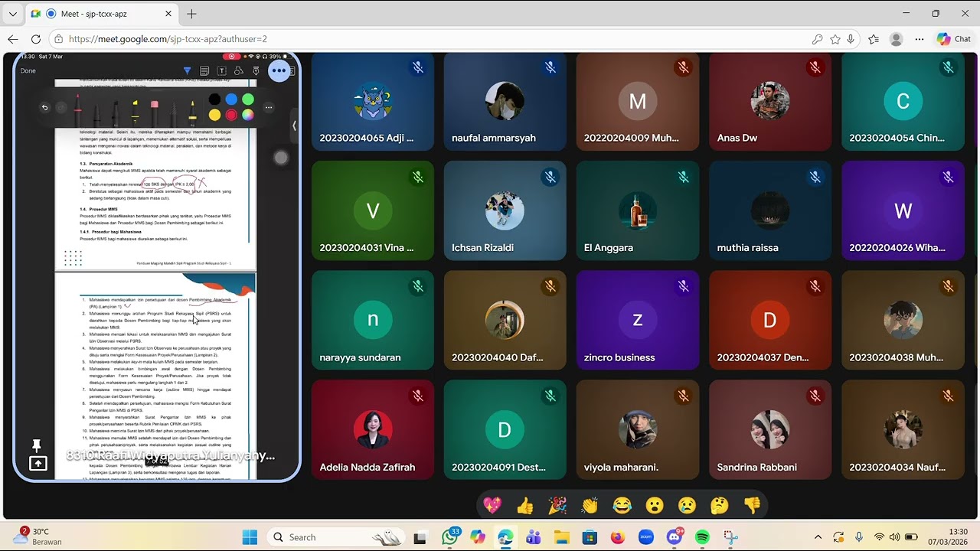Go back in the browser

pyautogui.click(x=13, y=39)
